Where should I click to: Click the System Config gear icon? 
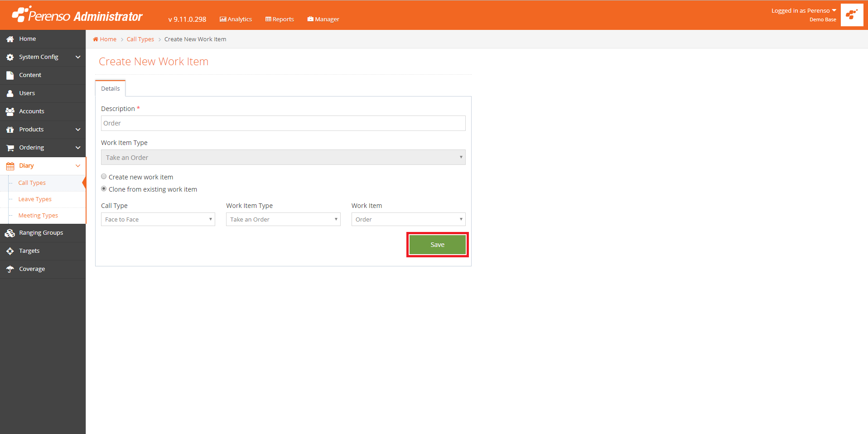tap(10, 57)
